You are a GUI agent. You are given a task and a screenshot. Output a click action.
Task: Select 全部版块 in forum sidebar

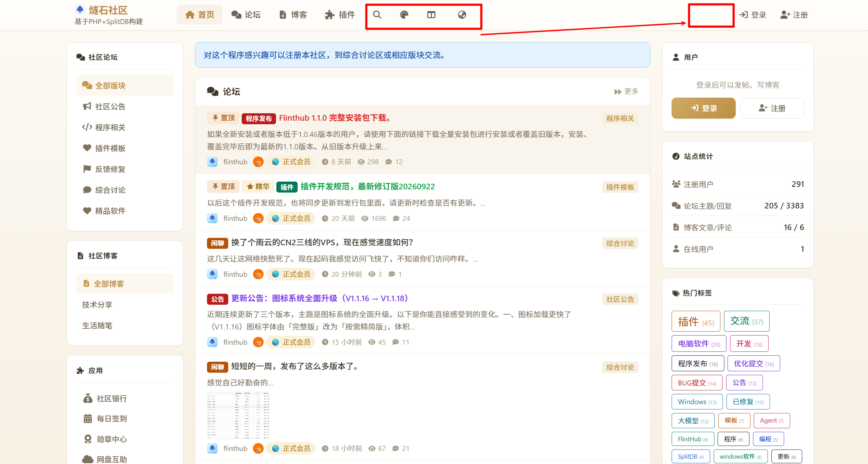[125, 86]
